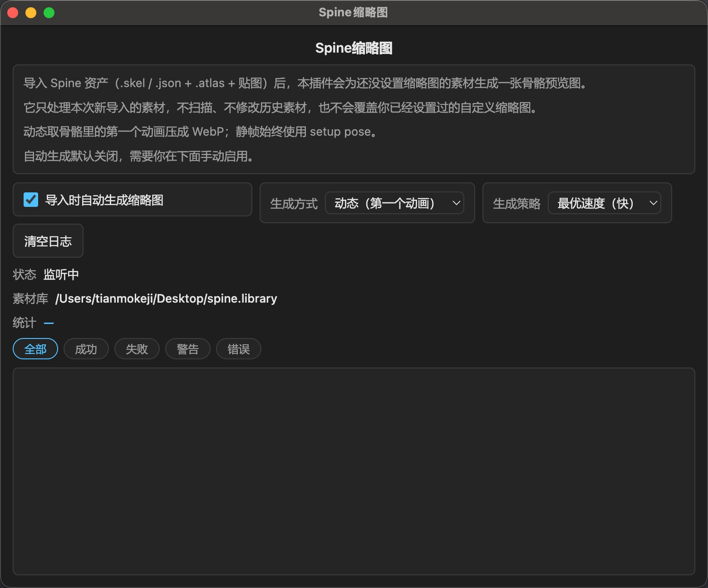Switch to the 警告 filter
The image size is (708, 588).
188,349
